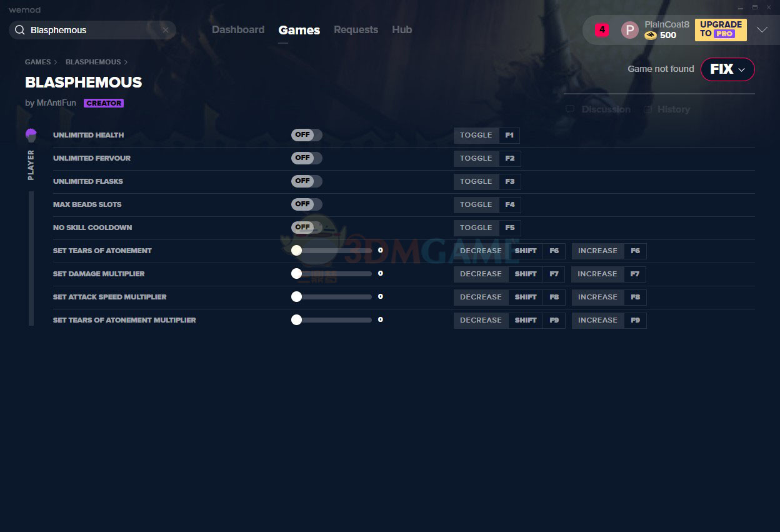Click the search magnifier icon
This screenshot has width=780, height=532.
pyautogui.click(x=19, y=30)
